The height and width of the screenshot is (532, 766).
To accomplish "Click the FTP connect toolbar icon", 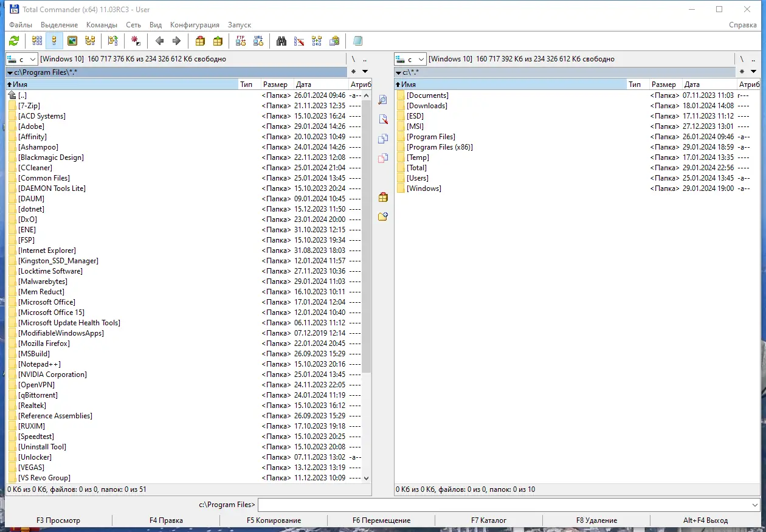I will pos(241,41).
